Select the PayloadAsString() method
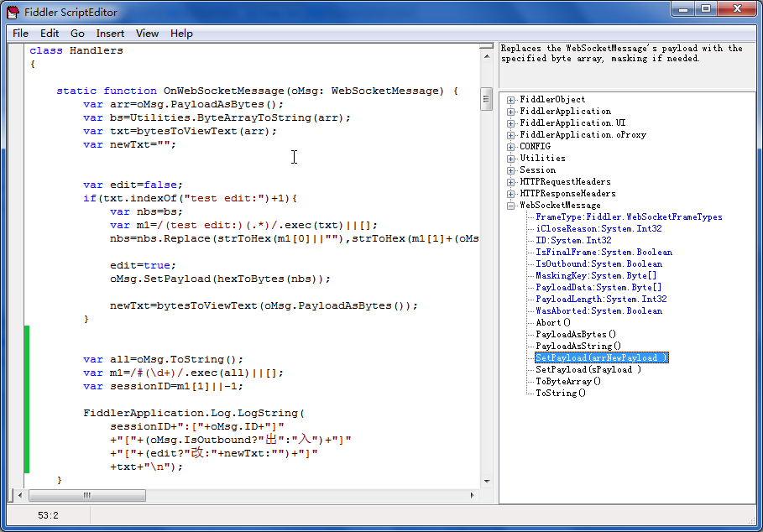The width and height of the screenshot is (763, 532). click(578, 346)
